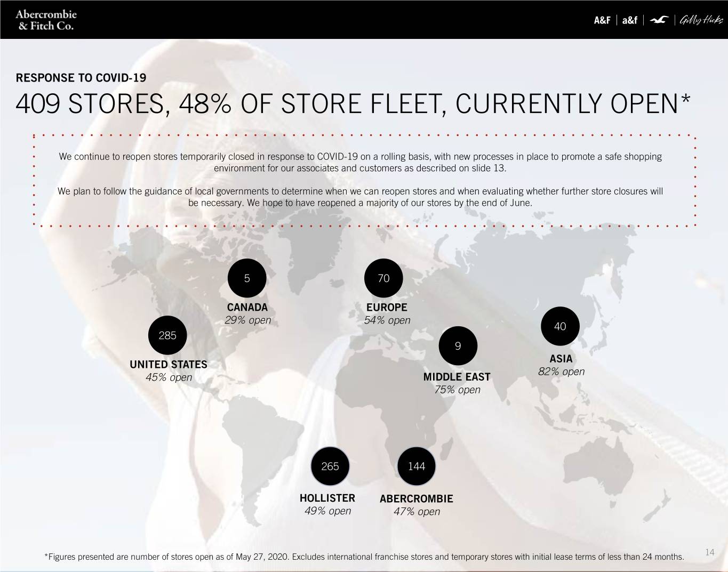The width and height of the screenshot is (728, 572).
Task: Select the Europe circle showing 70
Action: coord(383,278)
